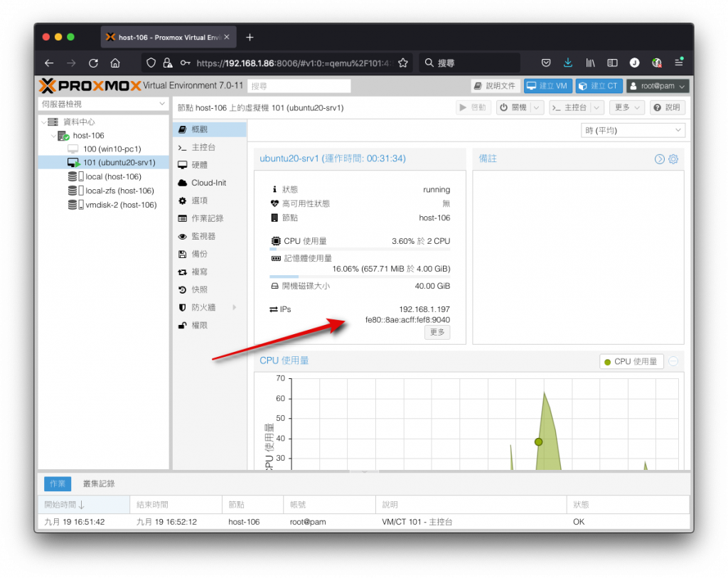Viewport: 728px width, 578px height.
Task: Open the Pocket save icon
Action: click(546, 63)
